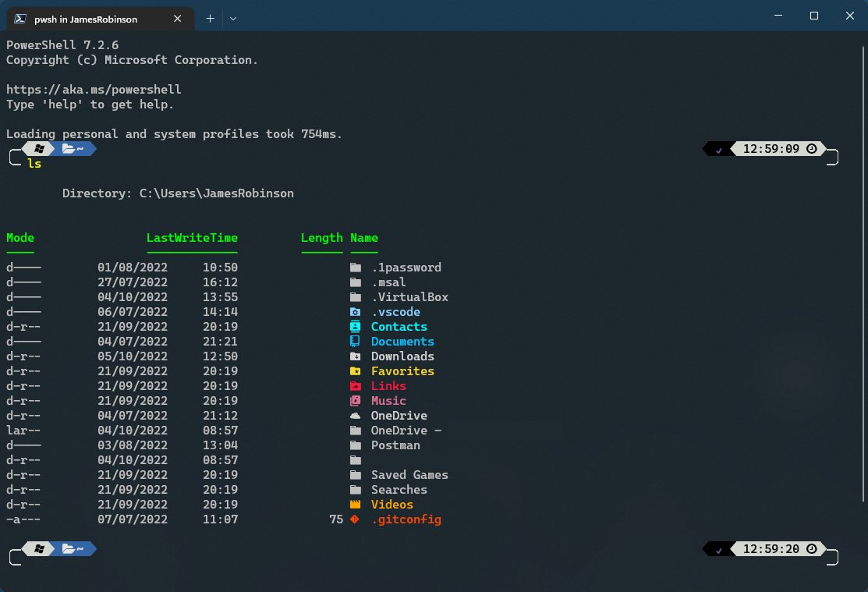
Task: Click the .VirtualBox folder name
Action: (409, 297)
